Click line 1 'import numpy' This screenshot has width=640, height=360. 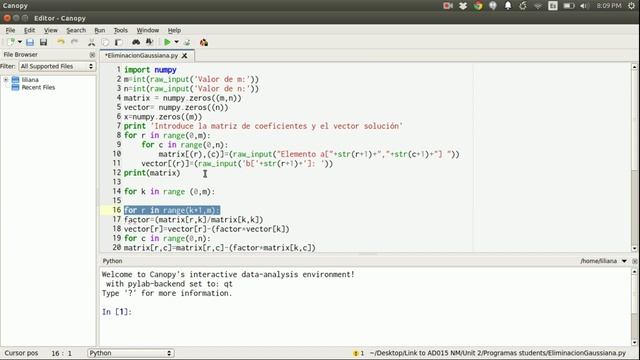tap(150, 70)
